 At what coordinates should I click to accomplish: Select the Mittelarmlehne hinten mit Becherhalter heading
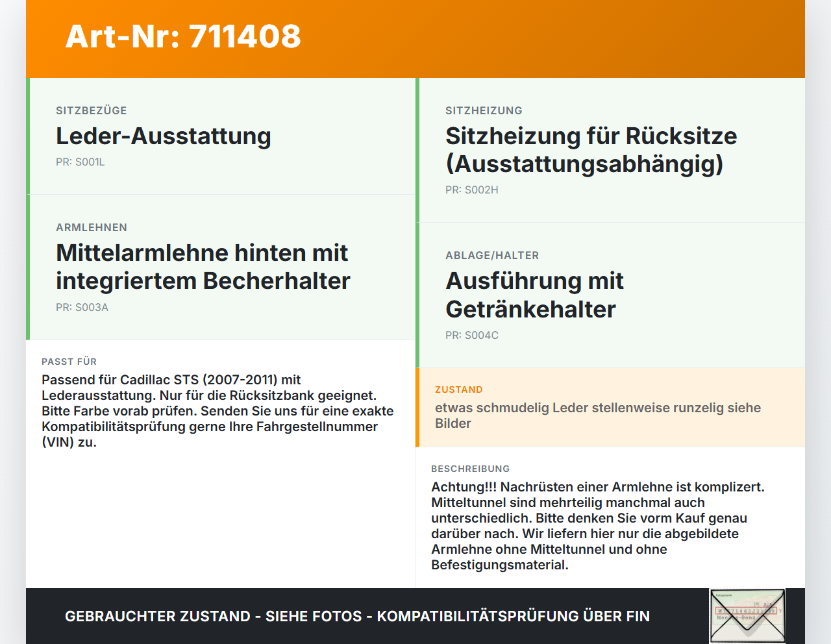click(x=203, y=267)
